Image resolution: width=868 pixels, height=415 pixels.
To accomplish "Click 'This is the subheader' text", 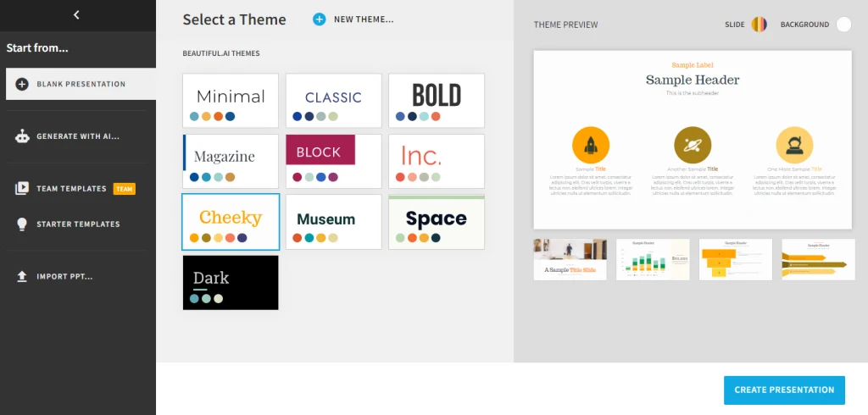I will point(693,93).
